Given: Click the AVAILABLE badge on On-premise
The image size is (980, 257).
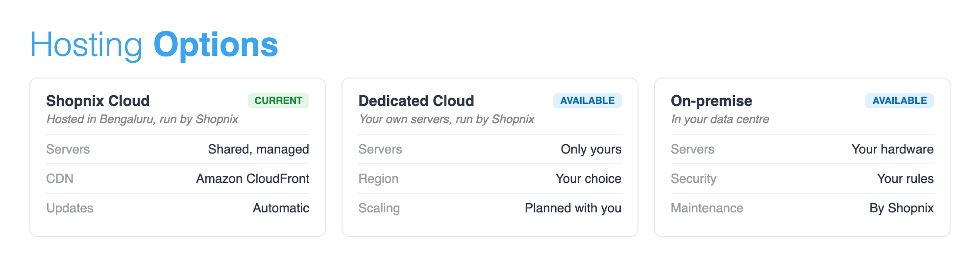Looking at the screenshot, I should click(899, 101).
